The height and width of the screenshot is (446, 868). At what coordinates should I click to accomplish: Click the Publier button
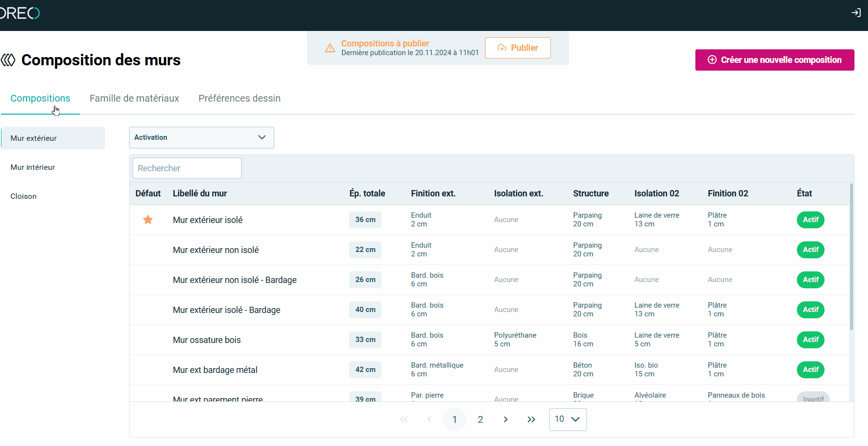pos(517,48)
